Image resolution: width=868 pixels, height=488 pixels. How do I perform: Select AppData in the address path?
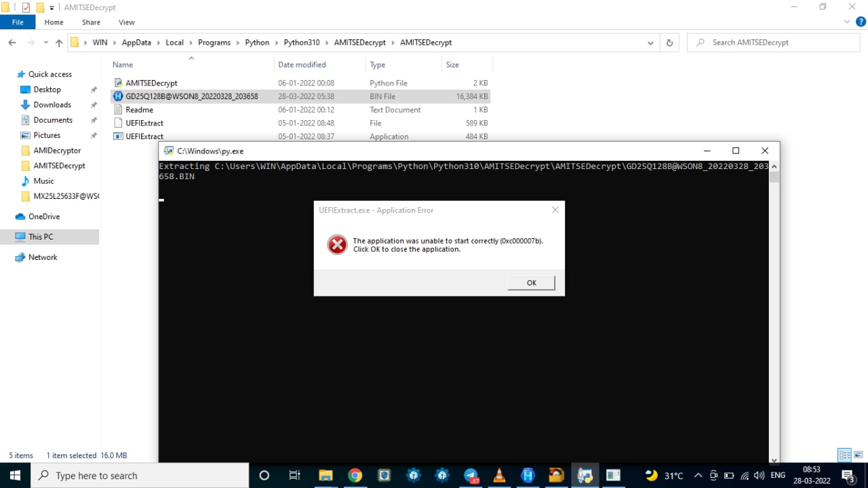(136, 42)
